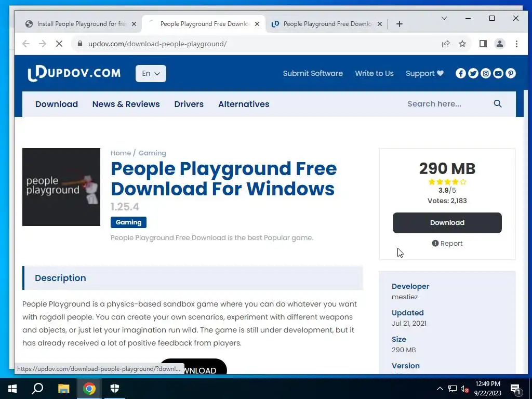
Task: Bookmark this page with the star icon
Action: (x=462, y=44)
